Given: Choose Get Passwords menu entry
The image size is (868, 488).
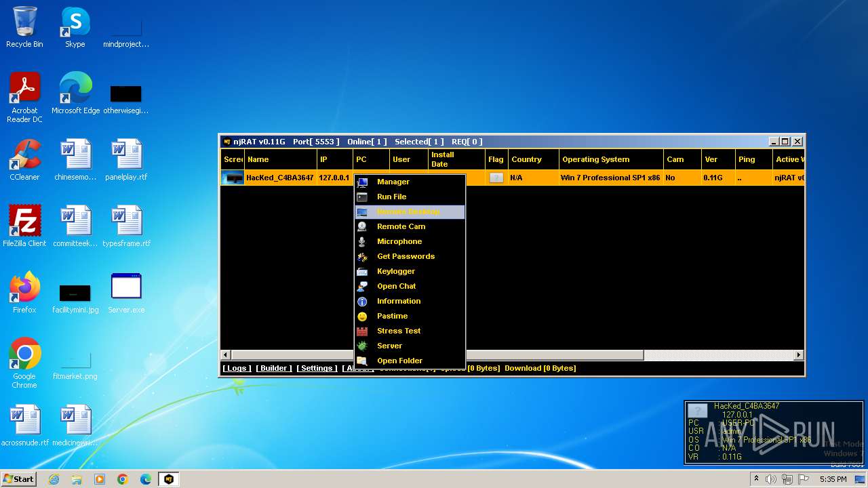Looking at the screenshot, I should coord(410,256).
